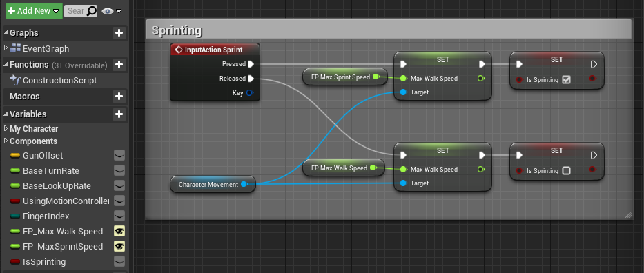Image resolution: width=644 pixels, height=273 pixels.
Task: Click the Character Movement blue output pin
Action: (244, 185)
